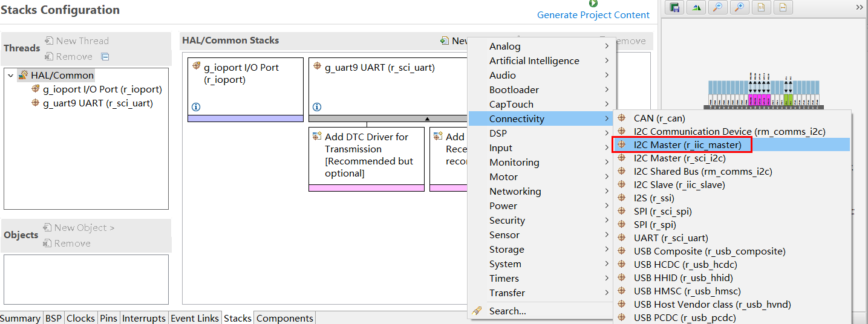Click the collapse-all icon in Threads panel
Image resolution: width=868 pixels, height=324 pixels.
click(105, 57)
